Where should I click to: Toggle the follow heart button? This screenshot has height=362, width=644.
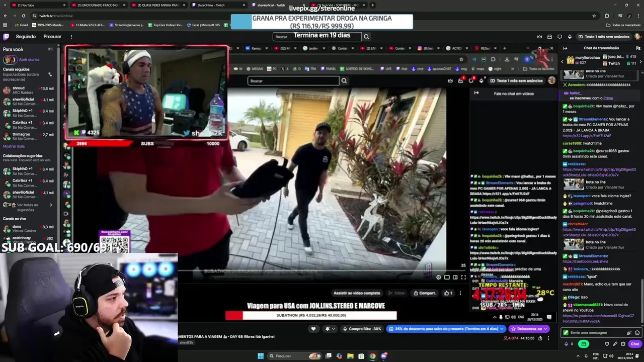click(x=313, y=329)
